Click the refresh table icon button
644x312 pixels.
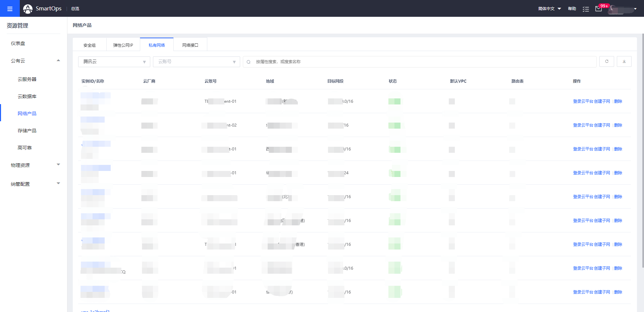[606, 61]
